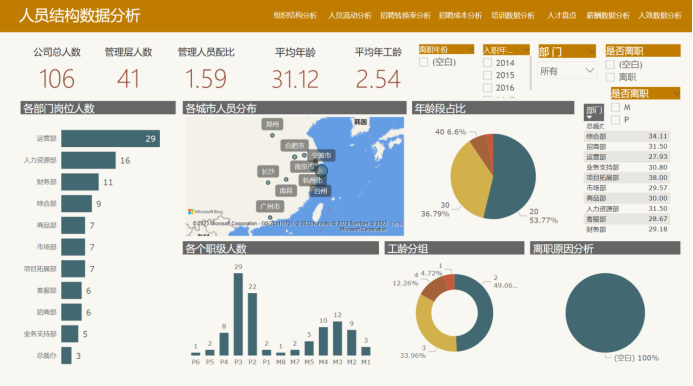Open the 培训数据分析 page link
Screen dimensions: 693x386
tap(513, 15)
